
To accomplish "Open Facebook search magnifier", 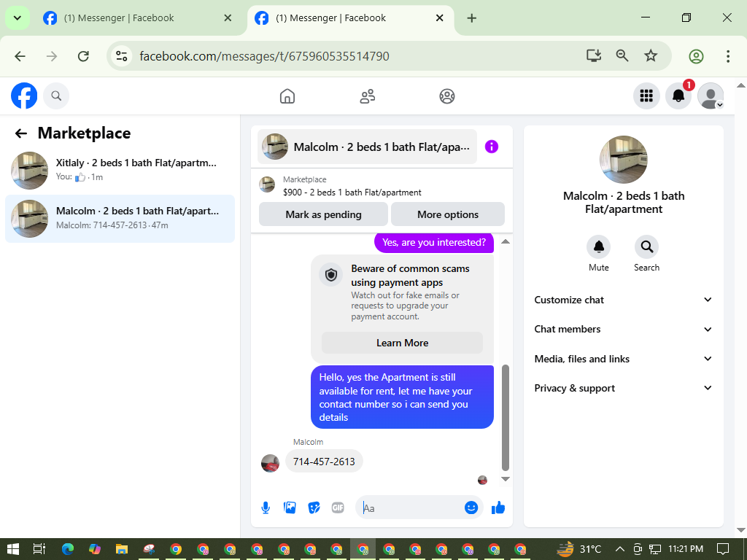I will [56, 96].
